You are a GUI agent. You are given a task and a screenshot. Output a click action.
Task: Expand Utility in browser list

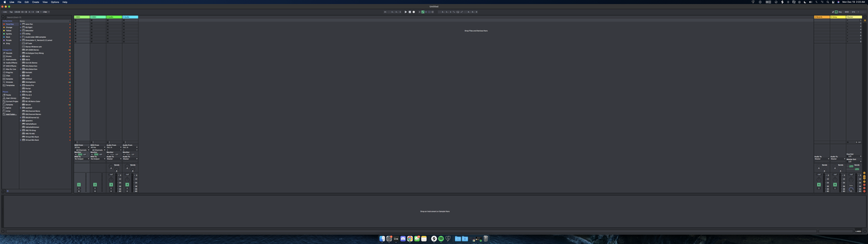tap(20, 34)
